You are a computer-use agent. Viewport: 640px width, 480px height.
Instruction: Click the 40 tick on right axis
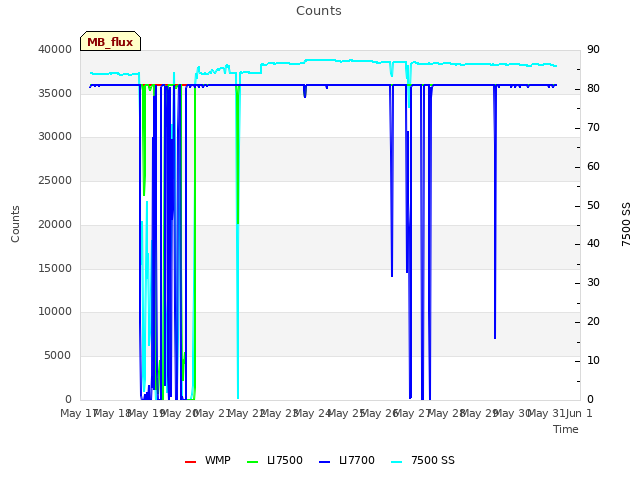(x=593, y=244)
